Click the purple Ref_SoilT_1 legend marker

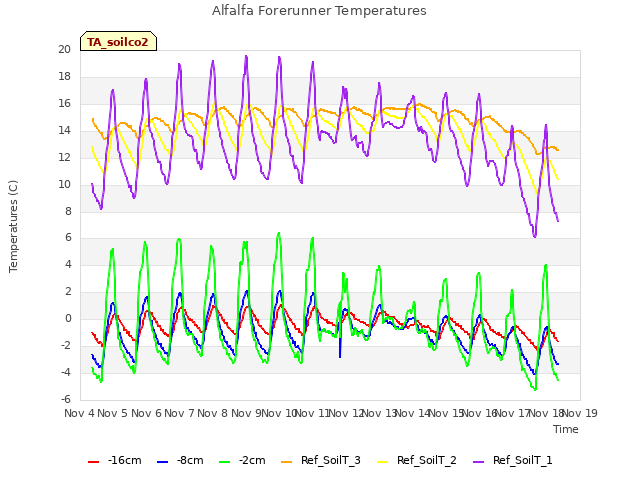(479, 462)
